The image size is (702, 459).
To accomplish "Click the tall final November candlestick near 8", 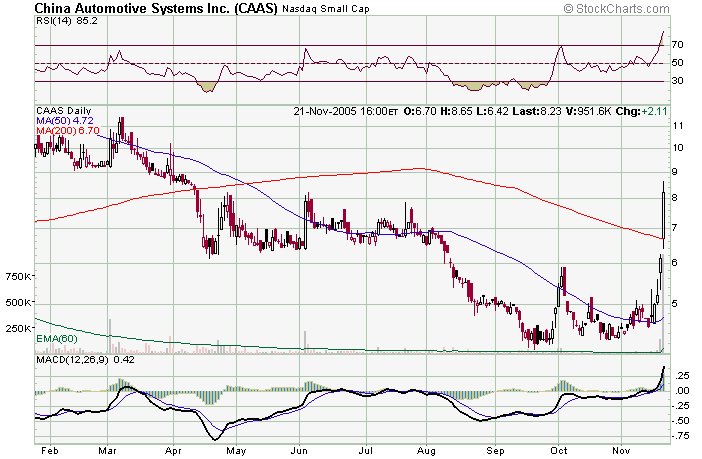I will [x=663, y=215].
